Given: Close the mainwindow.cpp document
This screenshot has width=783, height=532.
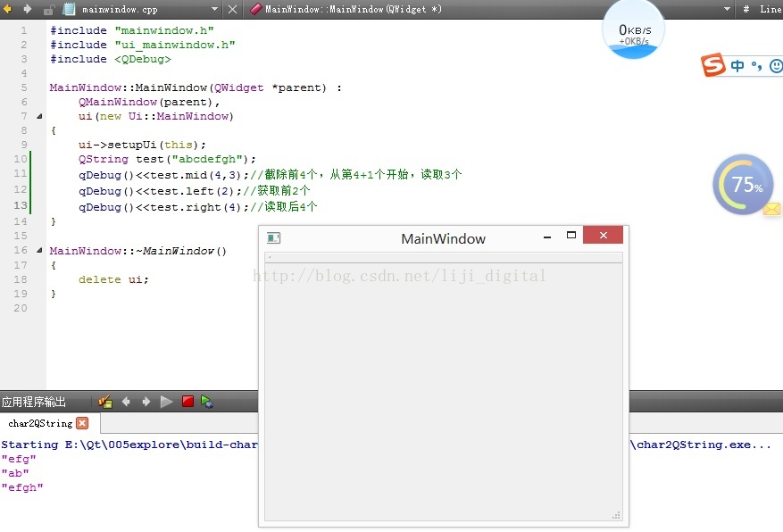Looking at the screenshot, I should [x=232, y=9].
